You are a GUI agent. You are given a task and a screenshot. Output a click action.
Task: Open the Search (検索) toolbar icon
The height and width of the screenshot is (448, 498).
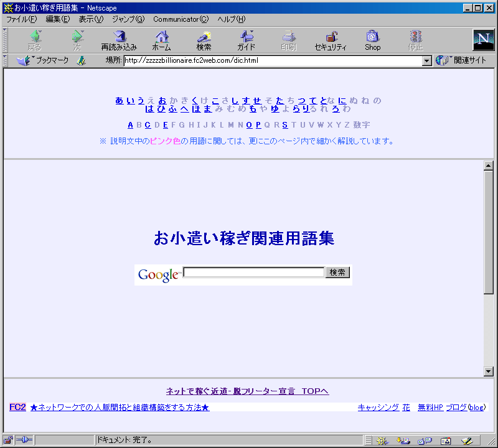pos(204,40)
